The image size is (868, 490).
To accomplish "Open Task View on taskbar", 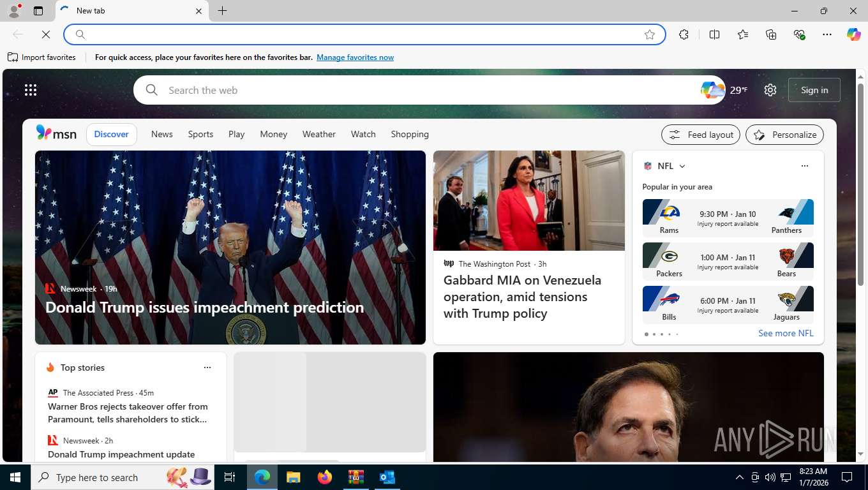I will point(230,477).
